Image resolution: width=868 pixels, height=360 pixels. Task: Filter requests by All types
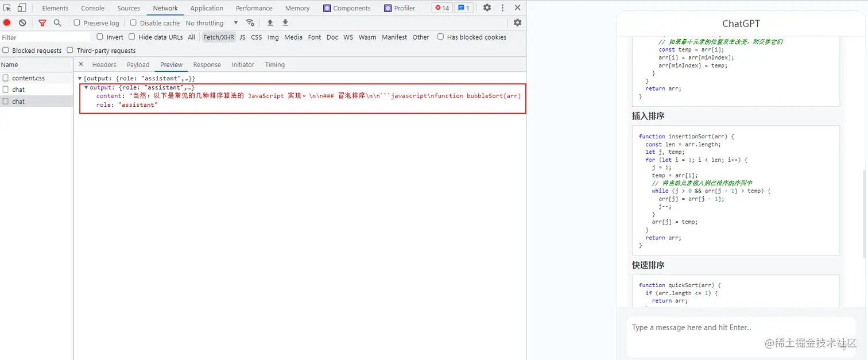pos(192,37)
